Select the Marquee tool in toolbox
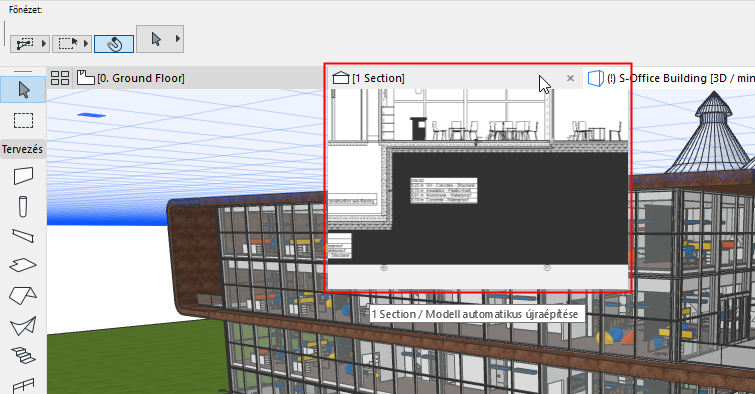 (23, 120)
